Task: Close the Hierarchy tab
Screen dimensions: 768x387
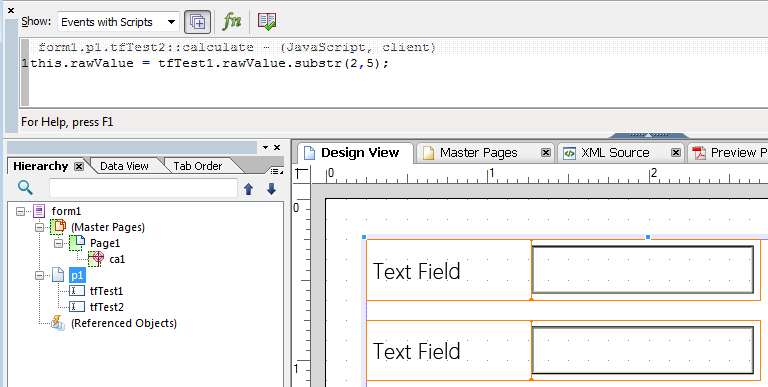Action: point(78,167)
